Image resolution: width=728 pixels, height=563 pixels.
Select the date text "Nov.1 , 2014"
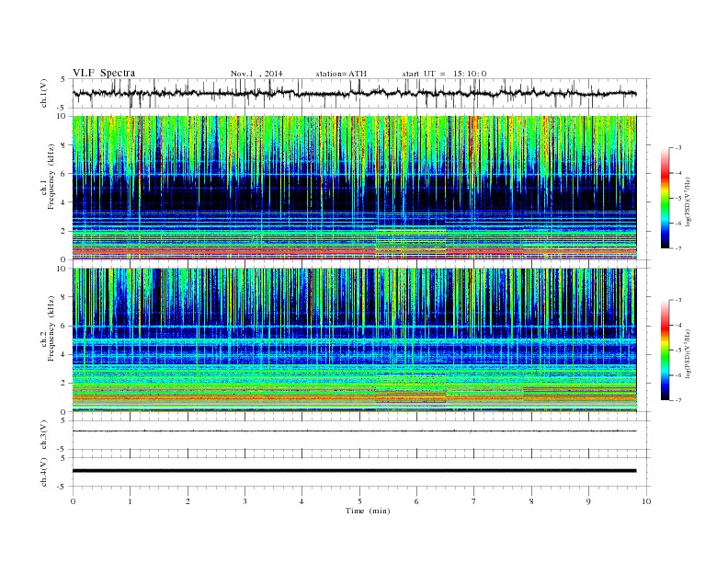tap(256, 74)
